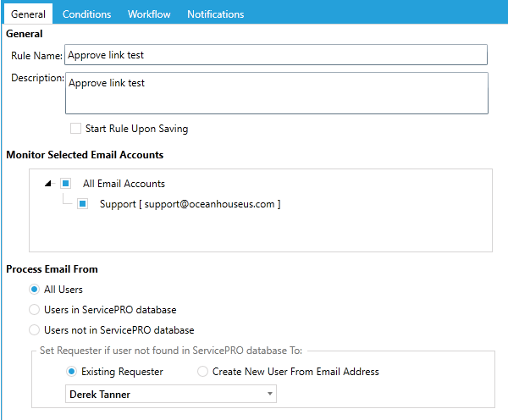Highlight the All Email Accounts tree label
This screenshot has width=508, height=420.
pos(124,183)
